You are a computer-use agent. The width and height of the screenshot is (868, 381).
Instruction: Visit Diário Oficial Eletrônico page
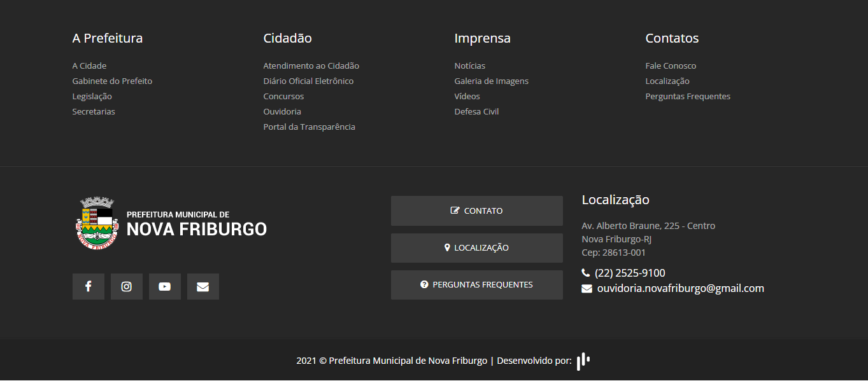308,81
